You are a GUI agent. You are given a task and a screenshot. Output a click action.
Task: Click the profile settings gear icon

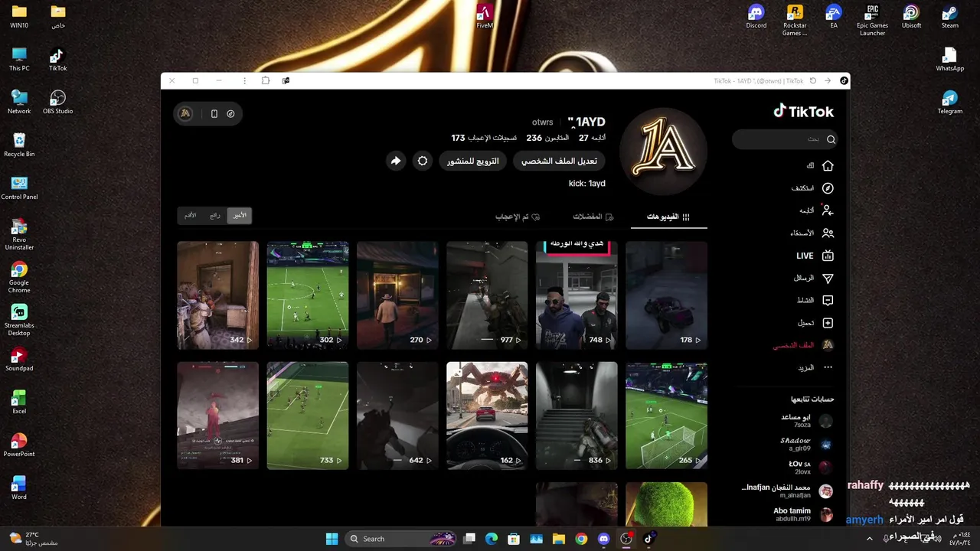pos(423,161)
